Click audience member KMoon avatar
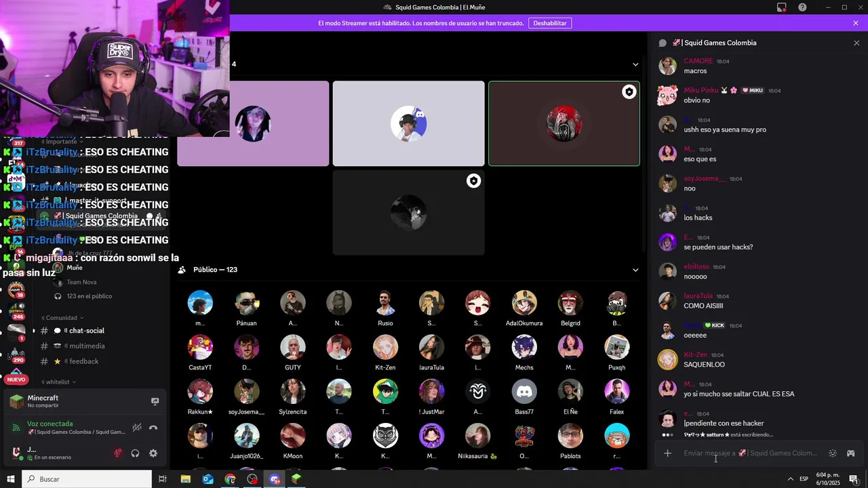Image resolution: width=868 pixels, height=488 pixels. point(293,436)
